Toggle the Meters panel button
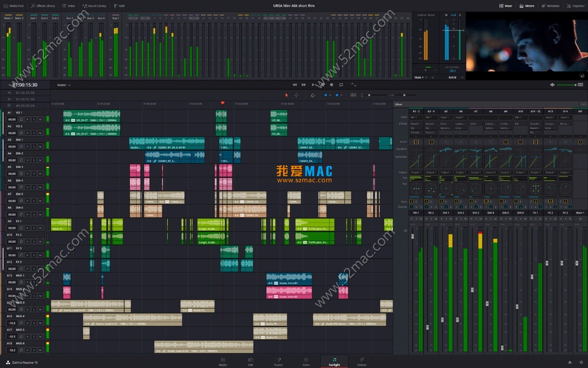Screen dimensions: 588x368 (527, 6)
